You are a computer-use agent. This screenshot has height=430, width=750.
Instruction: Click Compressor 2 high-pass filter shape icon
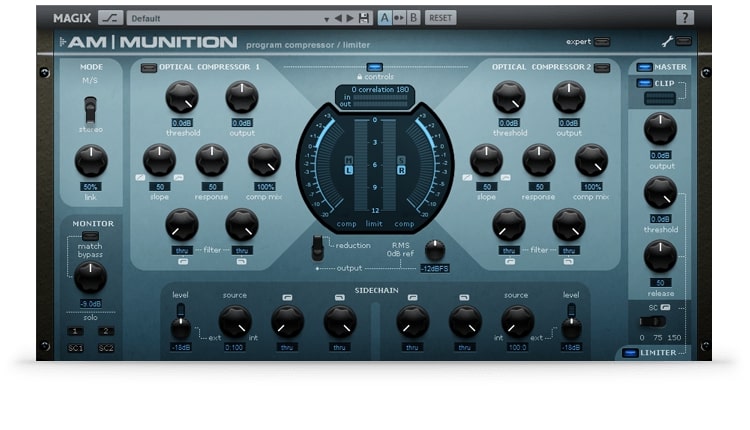(510, 262)
